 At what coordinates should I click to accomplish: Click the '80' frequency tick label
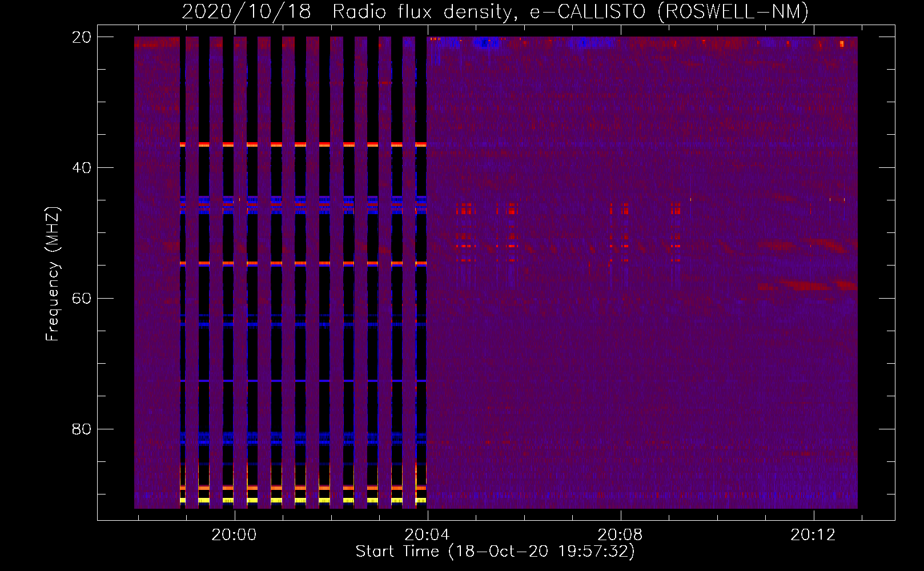pos(82,429)
